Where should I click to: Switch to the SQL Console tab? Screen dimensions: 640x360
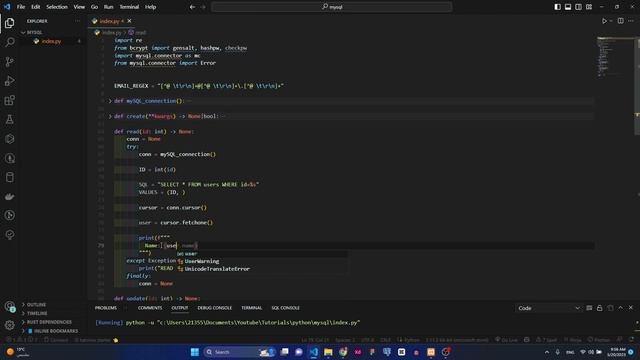(x=285, y=308)
